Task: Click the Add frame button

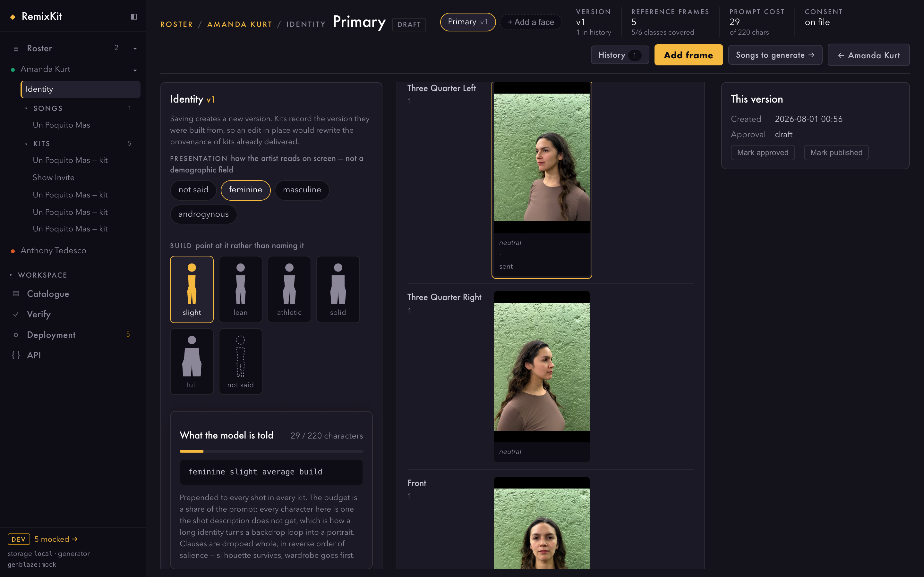Action: 689,55
